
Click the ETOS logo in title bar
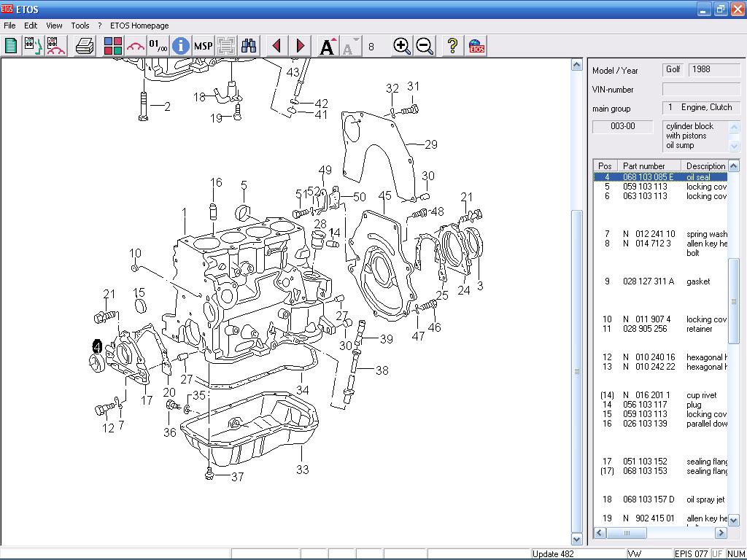tap(7, 9)
